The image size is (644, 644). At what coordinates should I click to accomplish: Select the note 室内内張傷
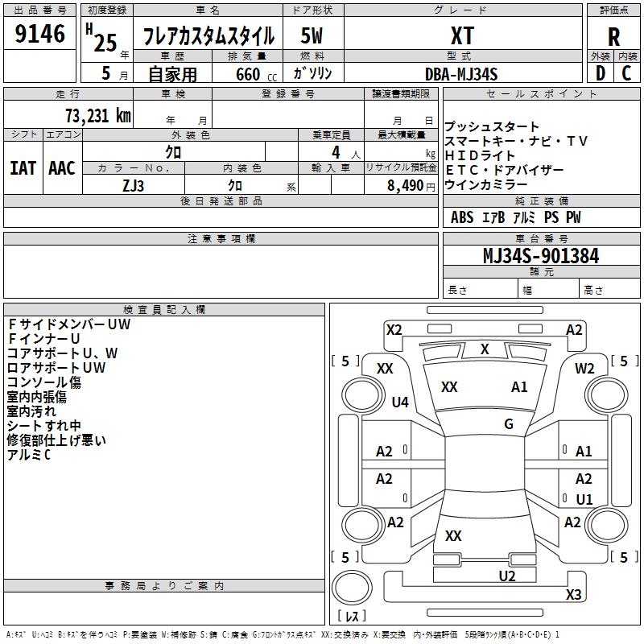tap(36, 396)
